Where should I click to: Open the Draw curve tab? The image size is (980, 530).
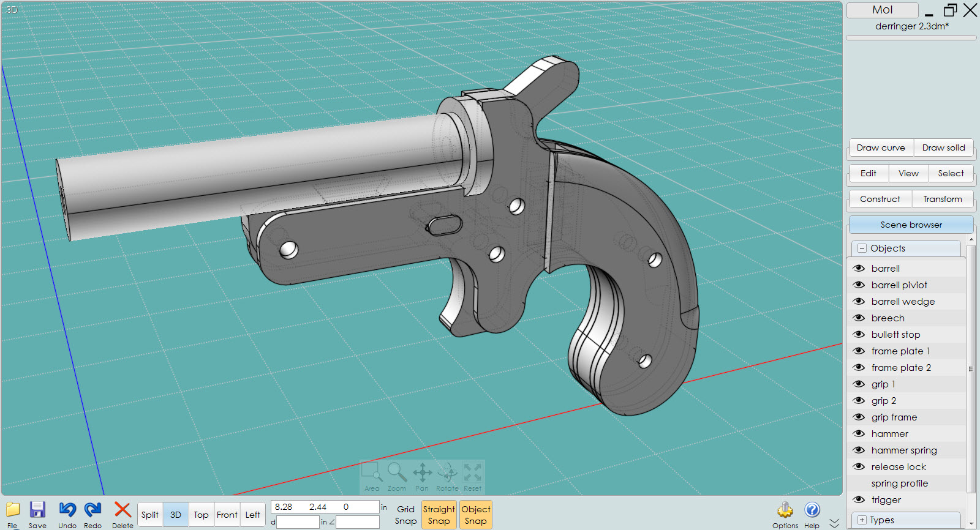click(x=881, y=147)
